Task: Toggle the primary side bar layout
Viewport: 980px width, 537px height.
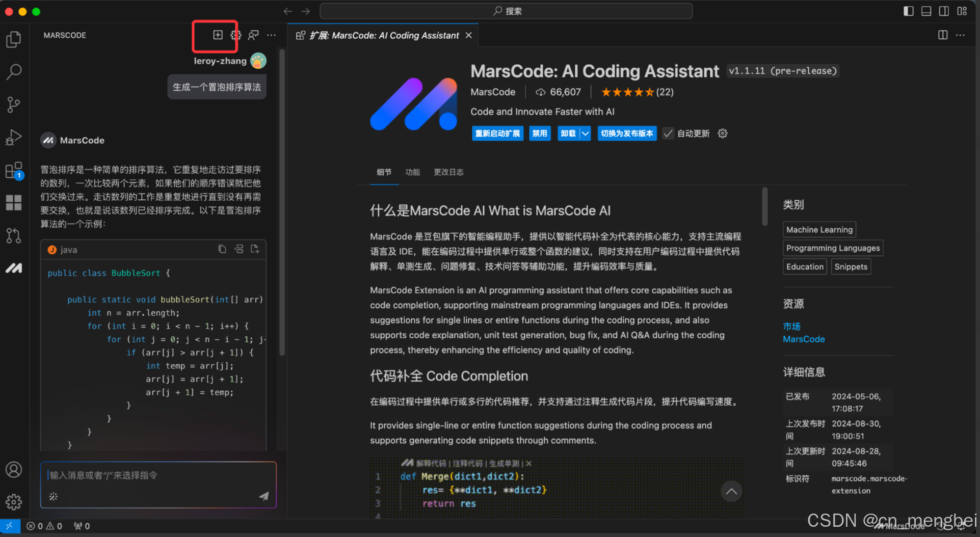Action: click(908, 11)
